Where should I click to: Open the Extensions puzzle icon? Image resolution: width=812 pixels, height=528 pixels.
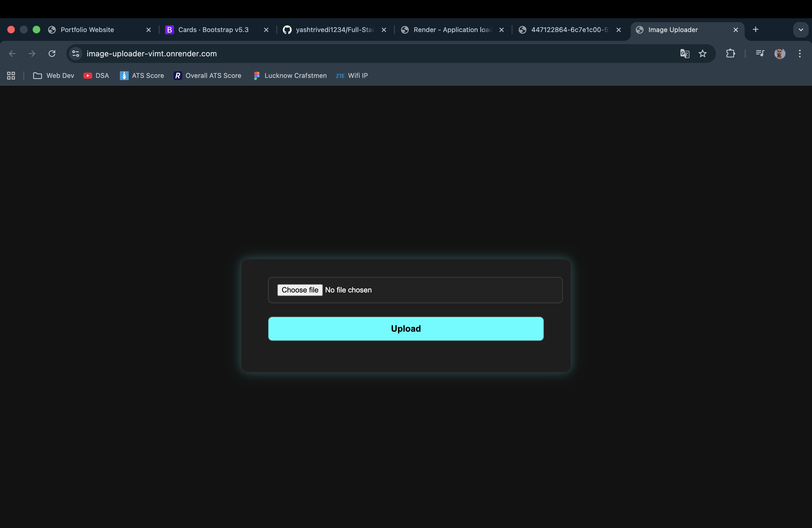coord(730,54)
